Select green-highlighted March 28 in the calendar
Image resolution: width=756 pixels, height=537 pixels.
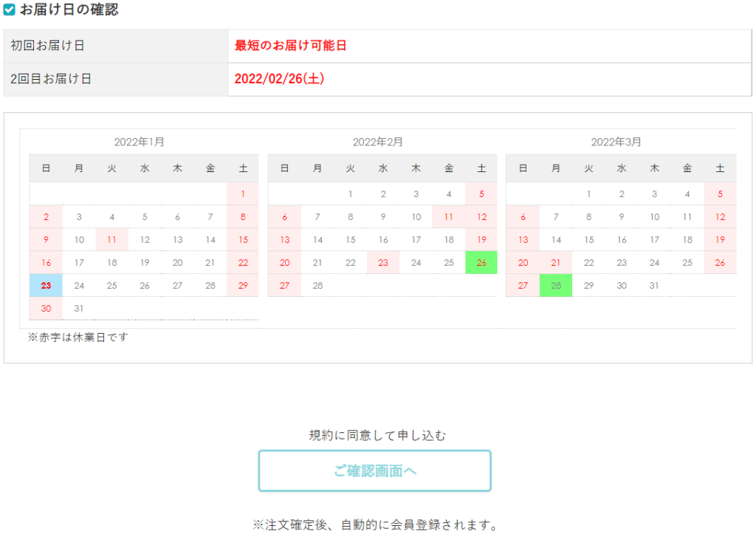pos(556,285)
